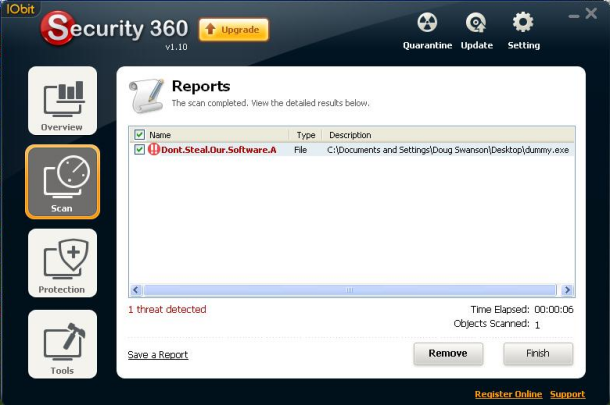The height and width of the screenshot is (405, 610).
Task: Toggle the select-all checkbox in the Name header
Action: click(x=139, y=135)
